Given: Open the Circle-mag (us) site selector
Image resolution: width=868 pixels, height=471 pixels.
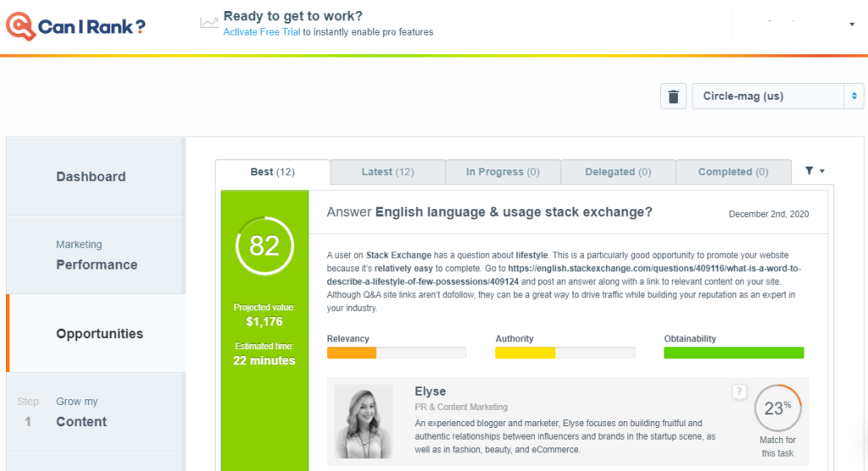Looking at the screenshot, I should [777, 97].
